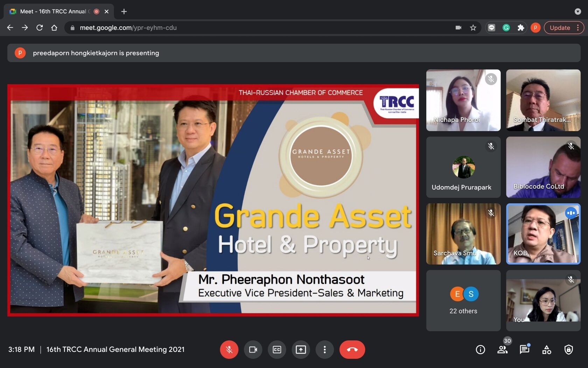The width and height of the screenshot is (588, 368).
Task: Click the presented Grande Asset slide
Action: [213, 200]
